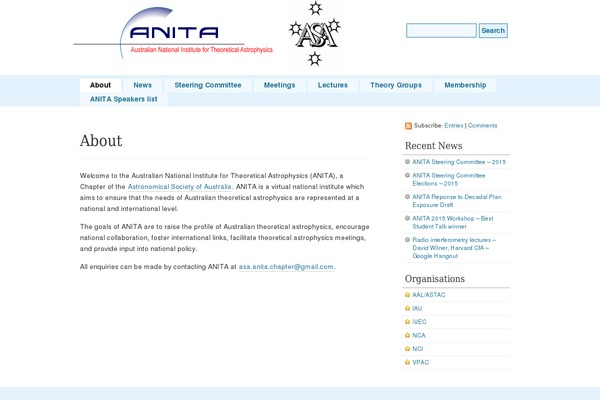This screenshot has height=400, width=600.
Task: Click the ASA stars logo
Action: click(x=315, y=34)
